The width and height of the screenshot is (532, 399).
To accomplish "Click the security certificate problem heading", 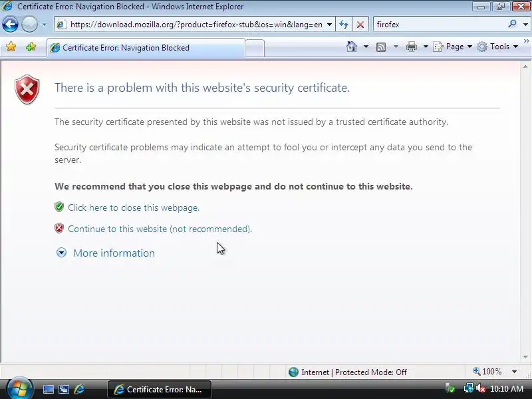I will click(202, 88).
